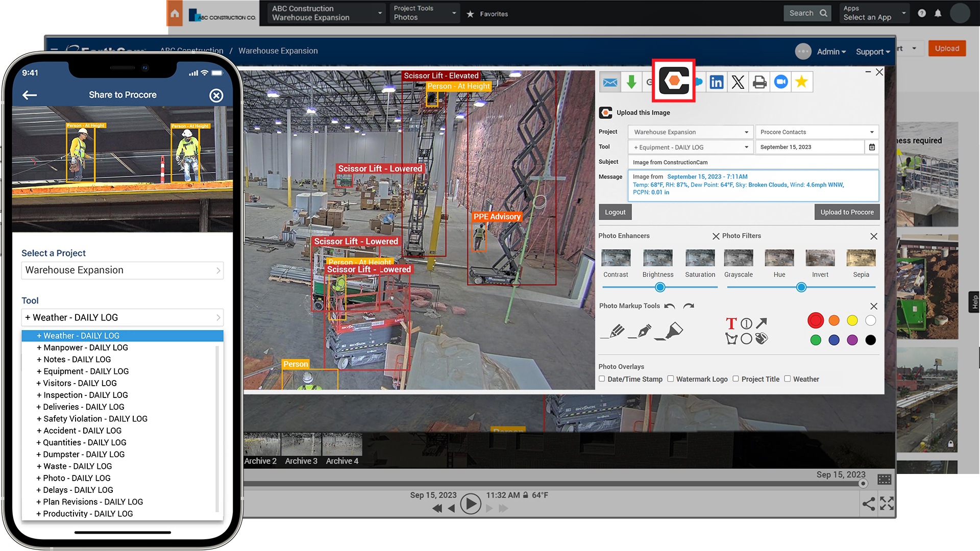Click the undo markup arrow

[670, 306]
